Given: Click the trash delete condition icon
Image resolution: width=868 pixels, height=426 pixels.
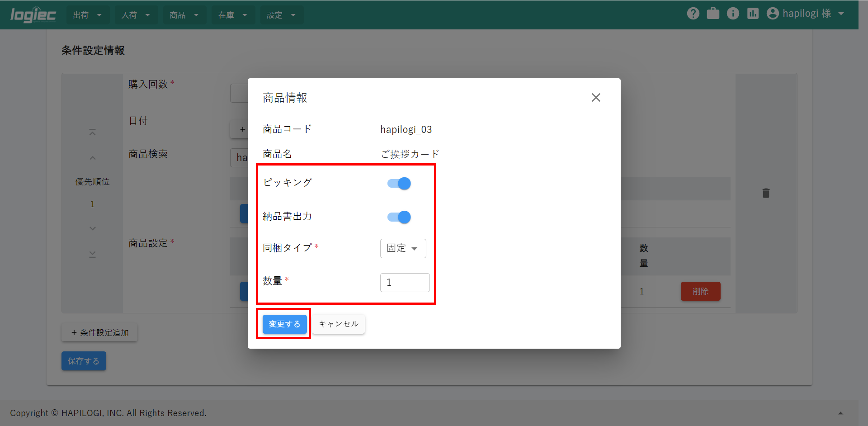Looking at the screenshot, I should [766, 193].
